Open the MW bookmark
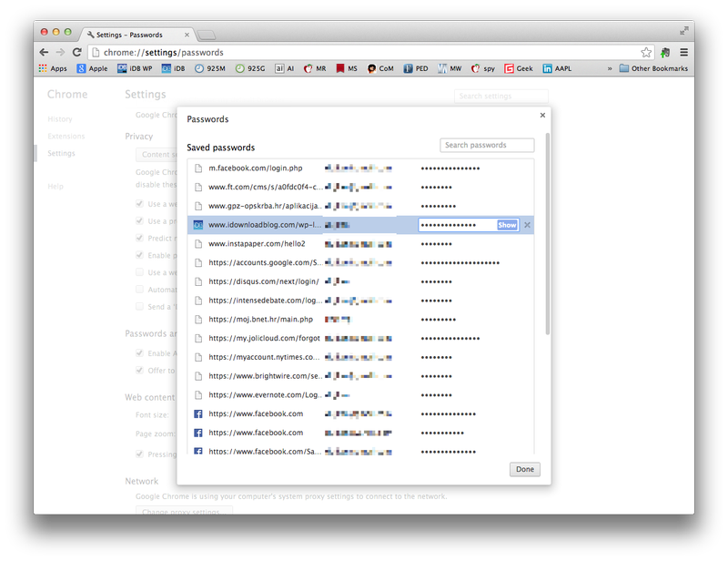This screenshot has width=728, height=561. [x=450, y=68]
